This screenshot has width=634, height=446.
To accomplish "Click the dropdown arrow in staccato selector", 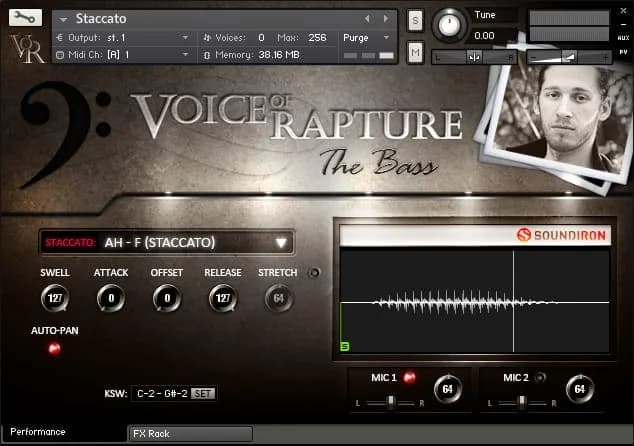I will tap(281, 243).
